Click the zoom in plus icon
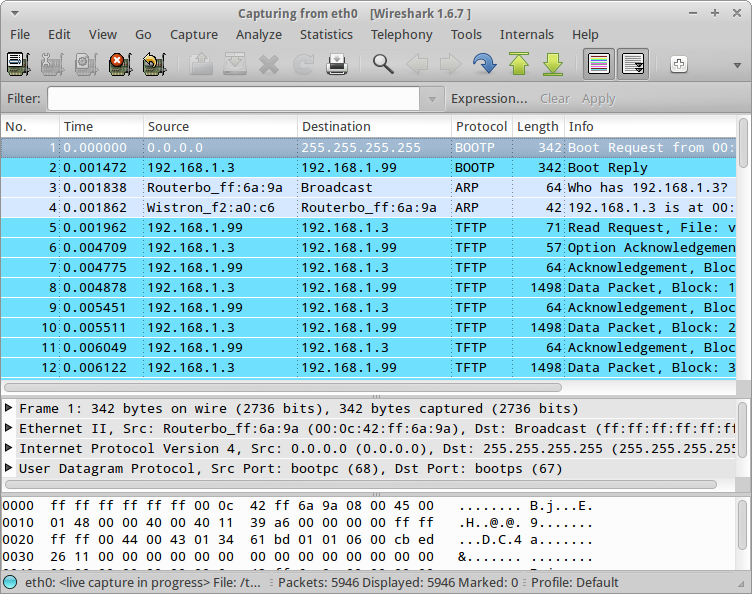This screenshot has width=752, height=594. (x=679, y=64)
